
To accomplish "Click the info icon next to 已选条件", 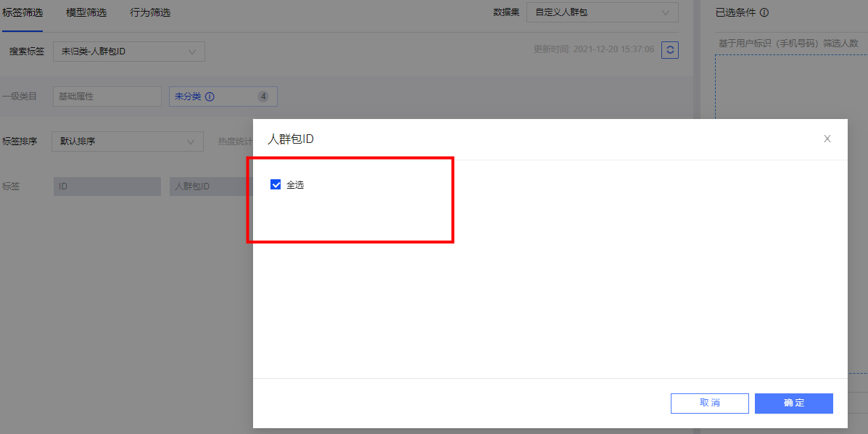I will coord(764,12).
